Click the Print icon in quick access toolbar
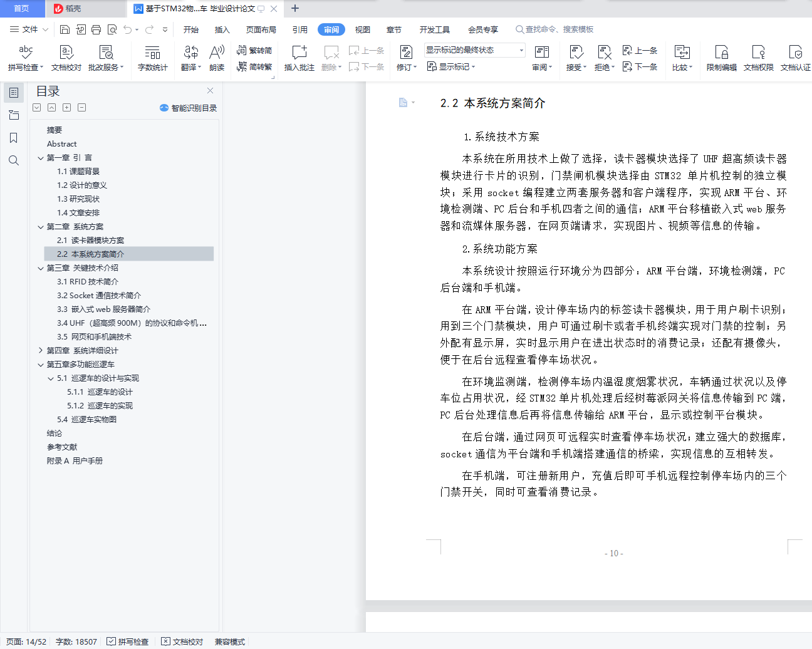This screenshot has height=649, width=812. click(96, 29)
